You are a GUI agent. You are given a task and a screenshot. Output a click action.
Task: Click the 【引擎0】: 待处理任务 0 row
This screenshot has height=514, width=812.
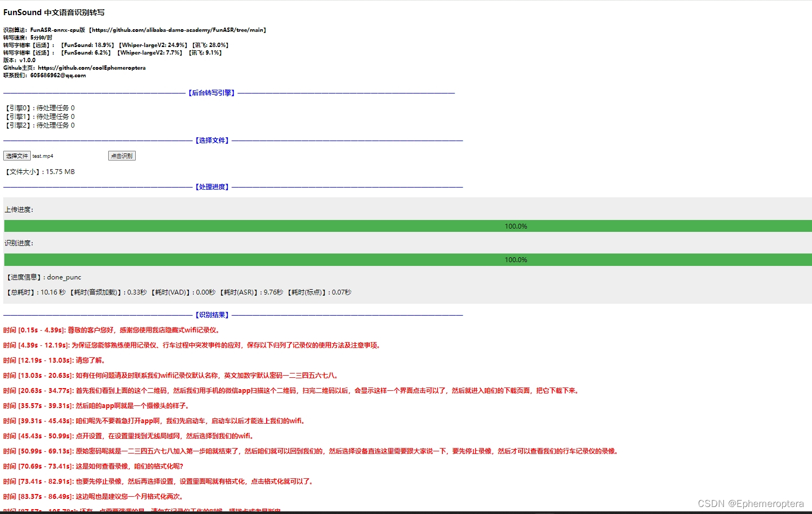[x=39, y=108]
